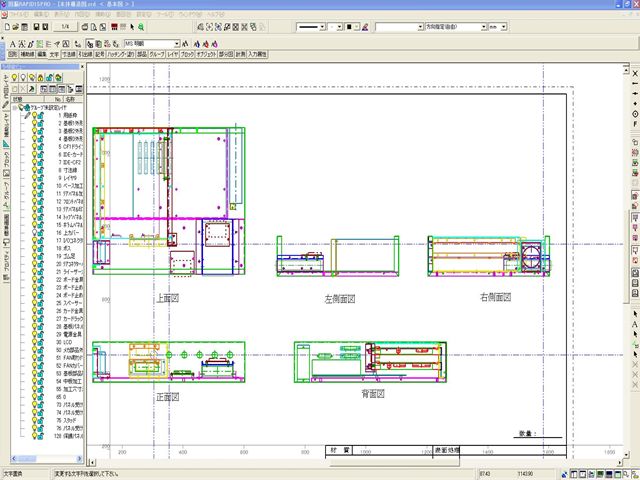
Task: Toggle the lock icon for layer 18 ボス
Action: pyautogui.click(x=41, y=248)
